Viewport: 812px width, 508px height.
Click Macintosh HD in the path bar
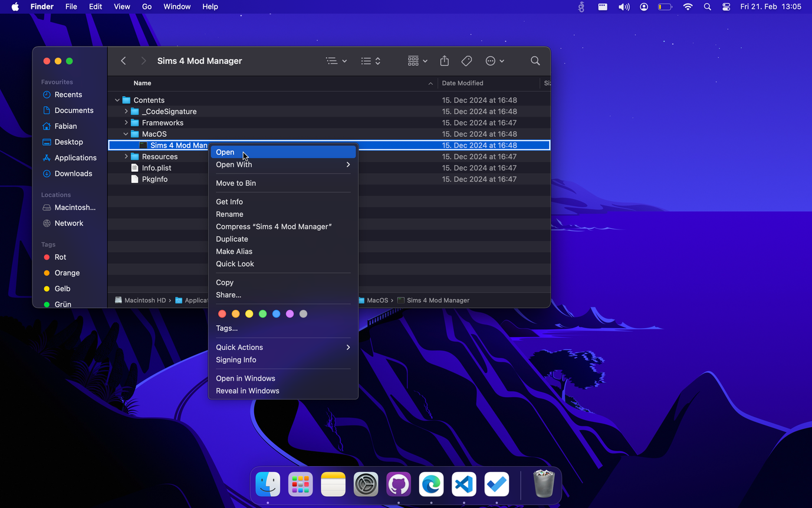140,300
